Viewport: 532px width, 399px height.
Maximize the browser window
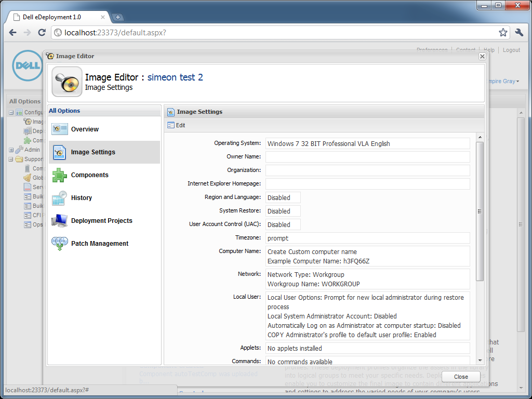coord(498,5)
